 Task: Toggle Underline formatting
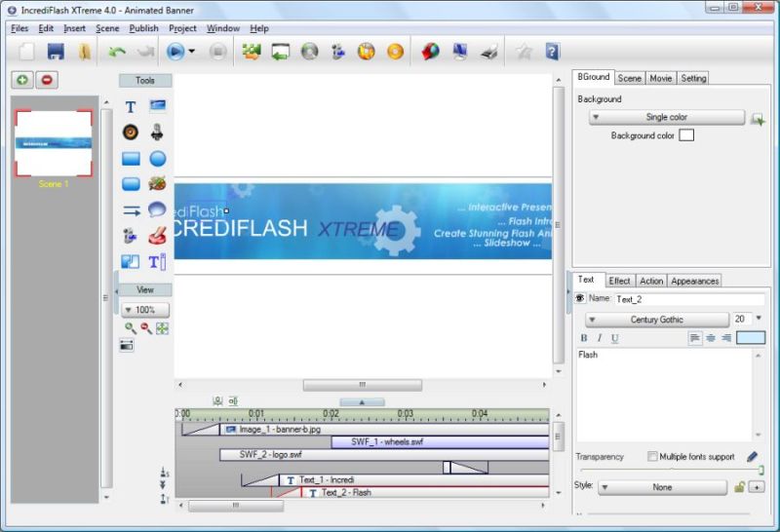point(615,339)
